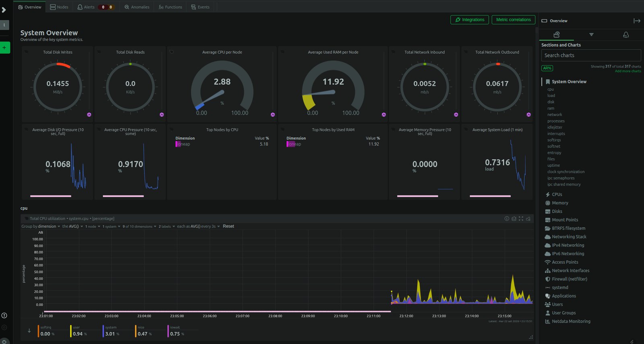Jump to the network subsection link
Image resolution: width=644 pixels, height=344 pixels.
554,115
